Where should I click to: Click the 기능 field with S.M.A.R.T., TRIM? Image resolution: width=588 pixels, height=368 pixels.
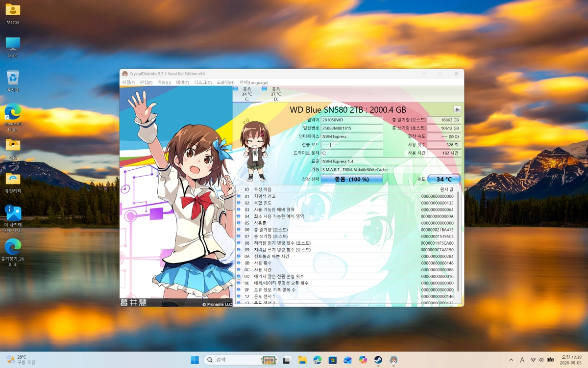coord(391,170)
